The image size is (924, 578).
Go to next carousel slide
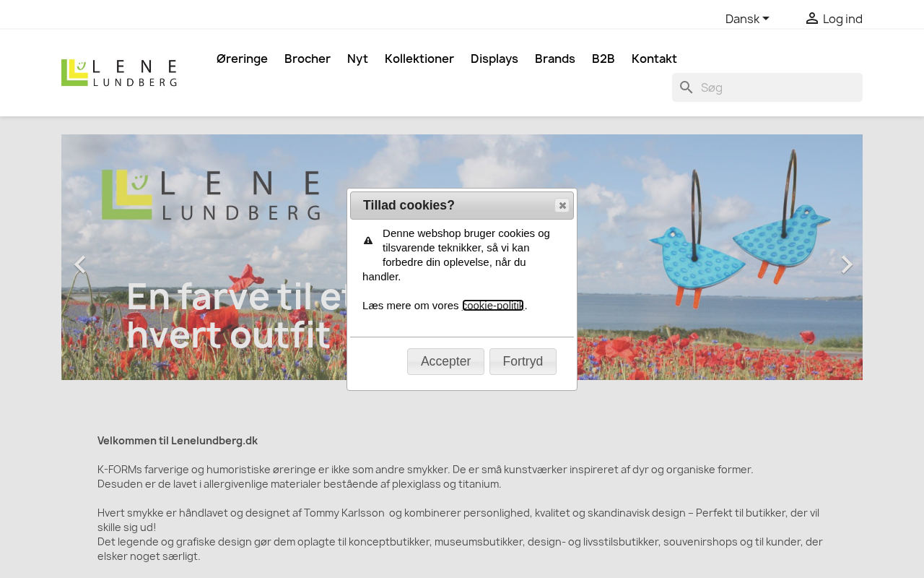click(x=847, y=265)
